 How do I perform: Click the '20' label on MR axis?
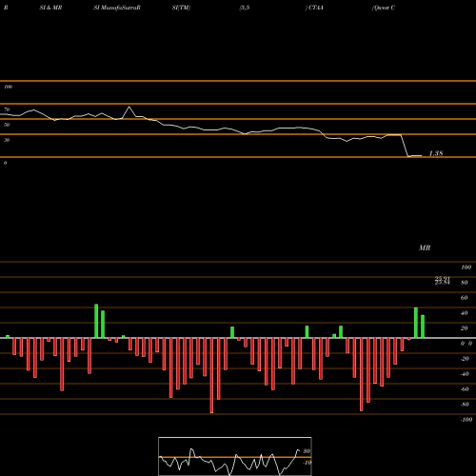tap(465, 328)
